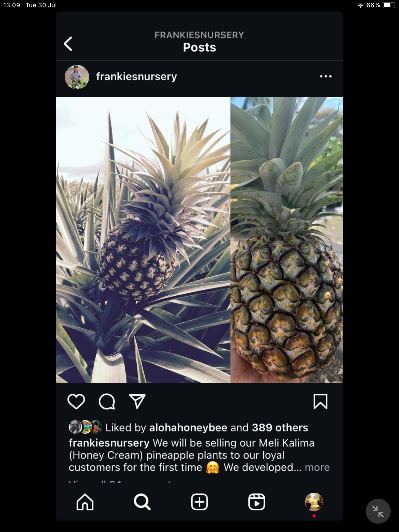View the 389 others who liked
The width and height of the screenshot is (399, 532).
click(280, 428)
